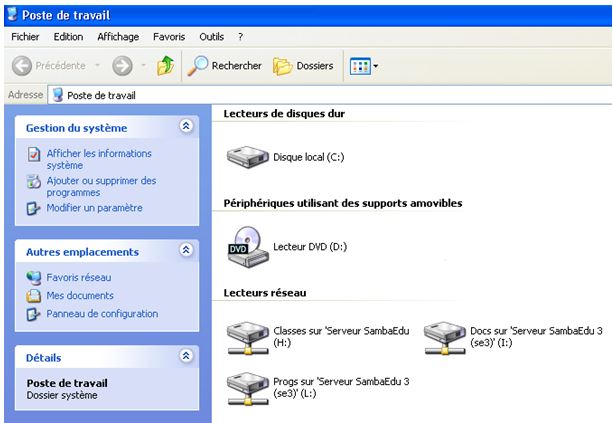613x423 pixels.
Task: Open the Affichage menu
Action: point(118,37)
